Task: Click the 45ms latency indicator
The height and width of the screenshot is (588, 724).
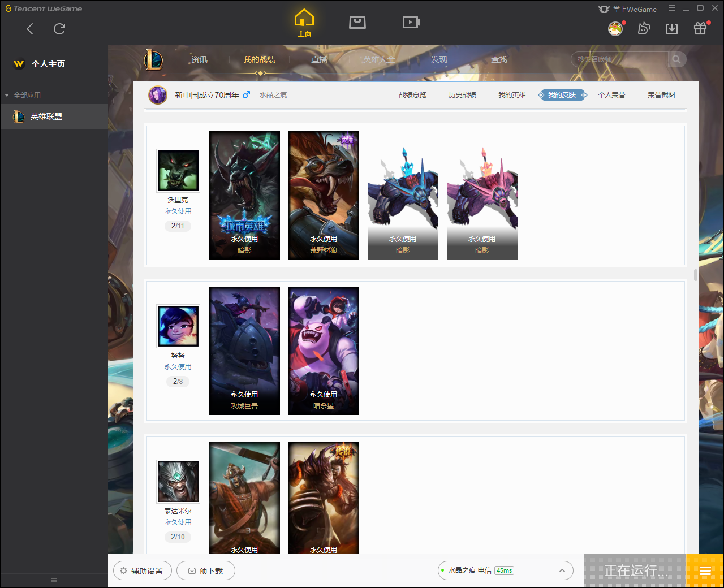Action: click(x=504, y=570)
